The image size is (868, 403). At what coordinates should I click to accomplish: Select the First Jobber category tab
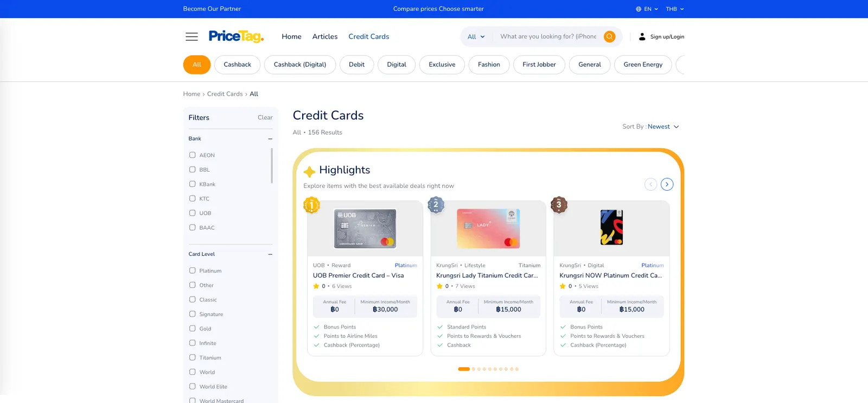[539, 65]
